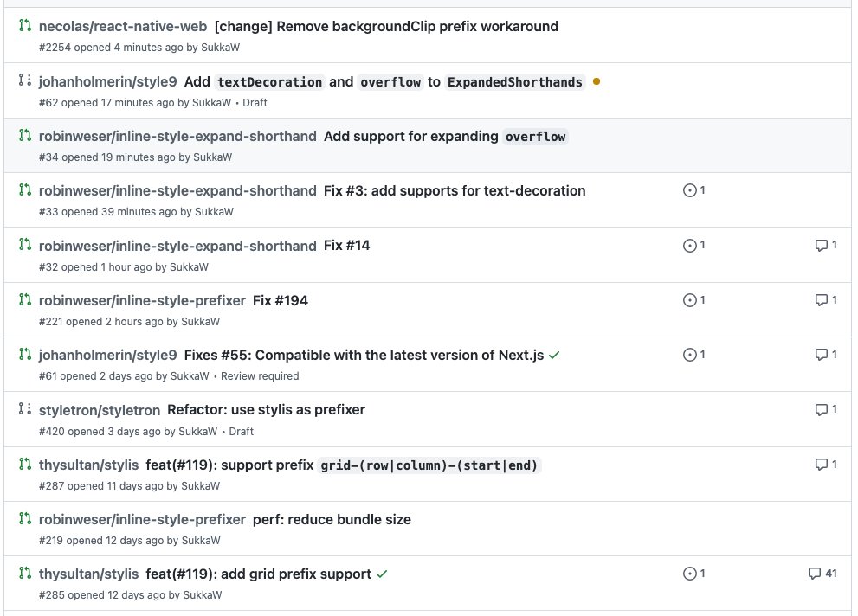Click 'Review required' label on style9 #61
This screenshot has width=858, height=616.
tap(260, 376)
